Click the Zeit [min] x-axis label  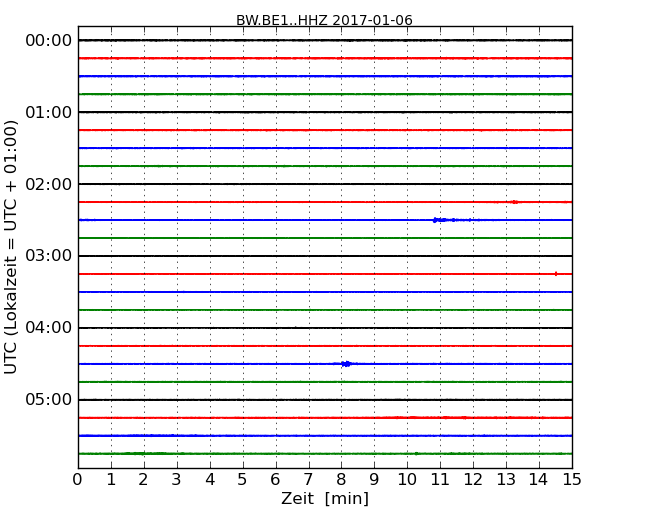[325, 498]
